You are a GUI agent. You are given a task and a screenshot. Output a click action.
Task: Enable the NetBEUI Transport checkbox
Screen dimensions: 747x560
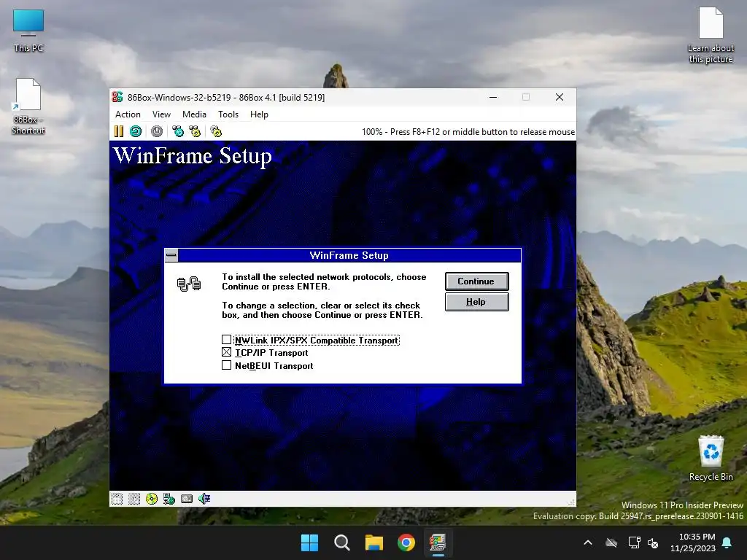pos(226,365)
